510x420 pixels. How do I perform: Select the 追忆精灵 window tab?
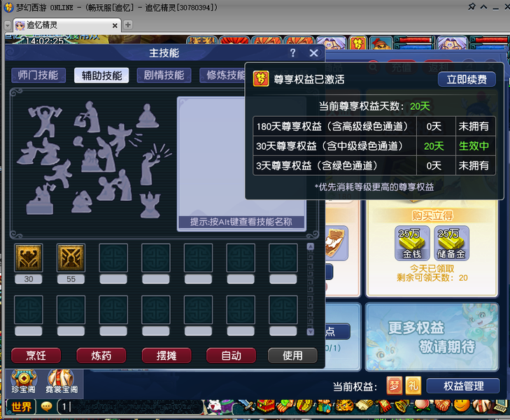(66, 25)
